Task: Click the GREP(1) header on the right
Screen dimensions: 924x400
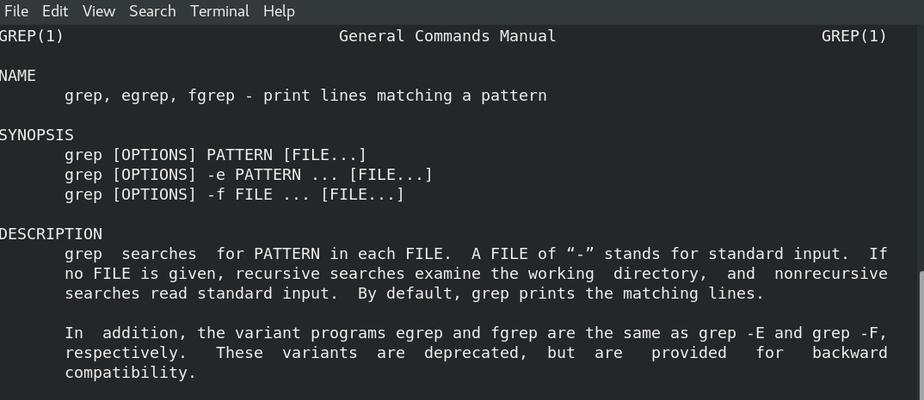Action: pos(854,37)
